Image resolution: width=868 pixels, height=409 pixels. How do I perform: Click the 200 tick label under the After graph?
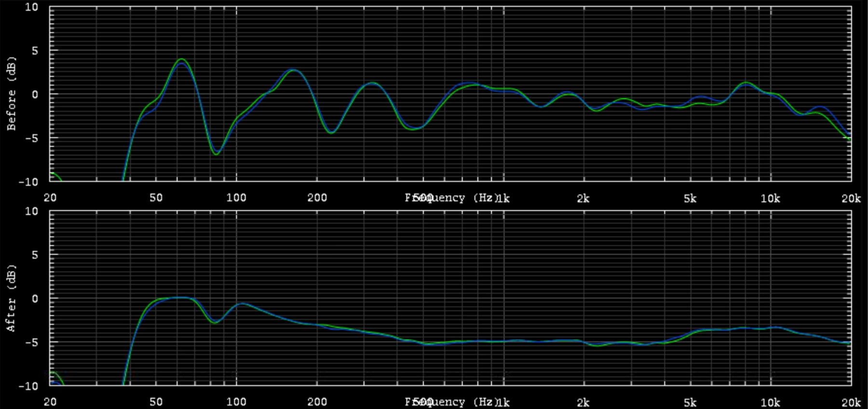click(317, 402)
